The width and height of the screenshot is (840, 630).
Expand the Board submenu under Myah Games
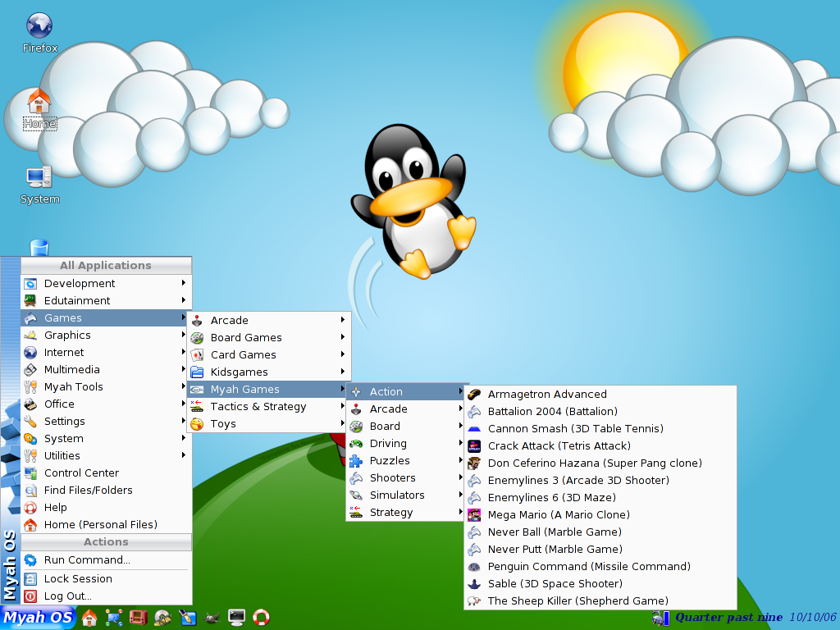pos(405,427)
